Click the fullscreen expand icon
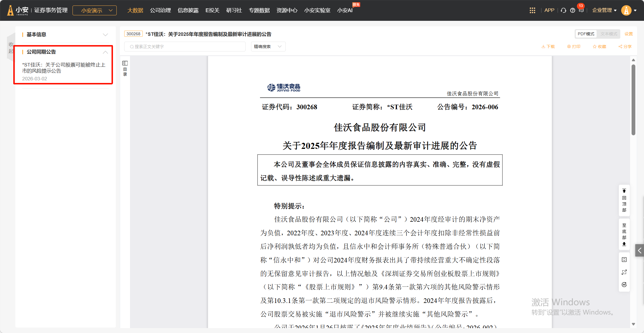This screenshot has width=644, height=333. (x=624, y=272)
